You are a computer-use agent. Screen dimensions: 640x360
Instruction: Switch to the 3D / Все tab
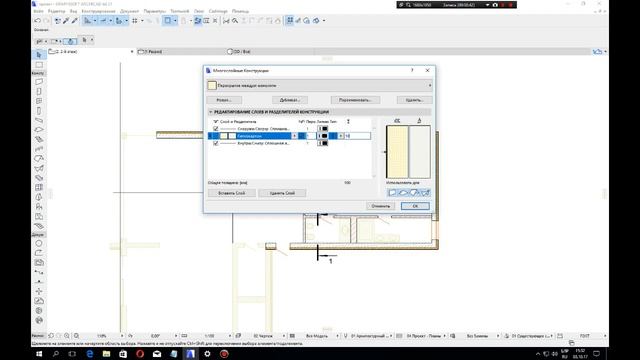pos(240,52)
